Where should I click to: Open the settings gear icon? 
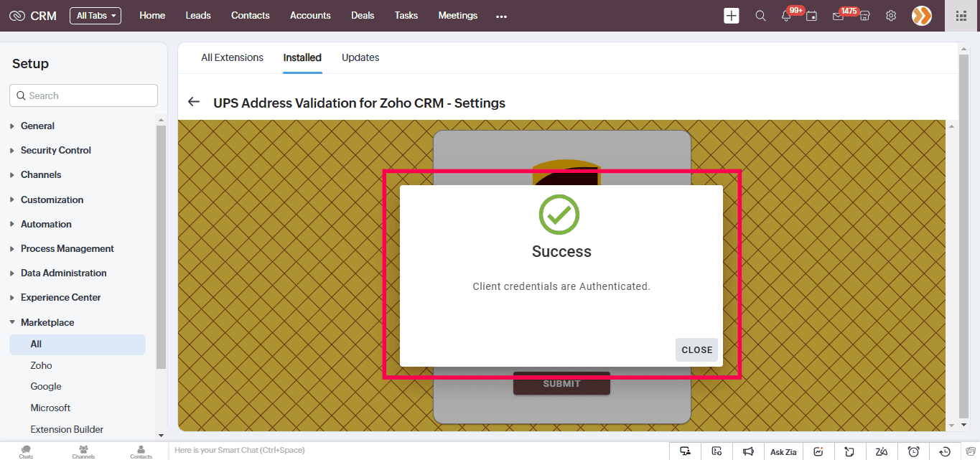891,16
